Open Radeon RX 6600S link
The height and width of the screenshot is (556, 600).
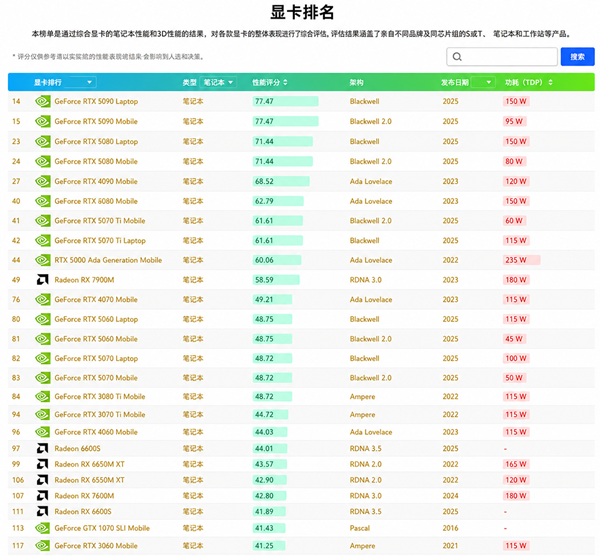83,512
